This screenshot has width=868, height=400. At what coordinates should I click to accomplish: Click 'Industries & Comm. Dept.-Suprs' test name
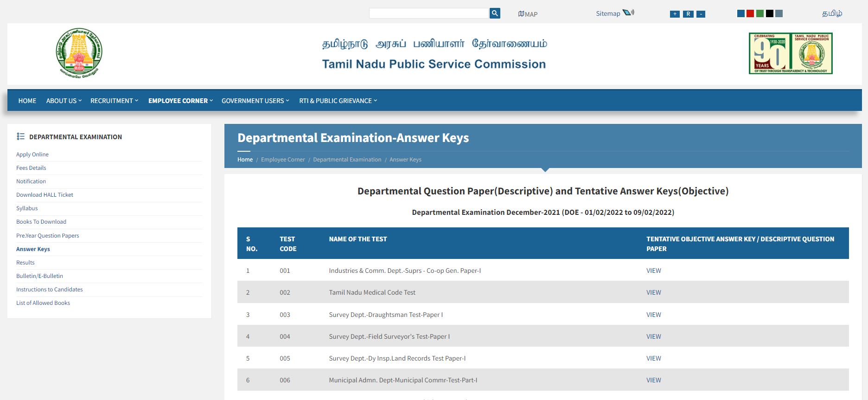(x=405, y=271)
